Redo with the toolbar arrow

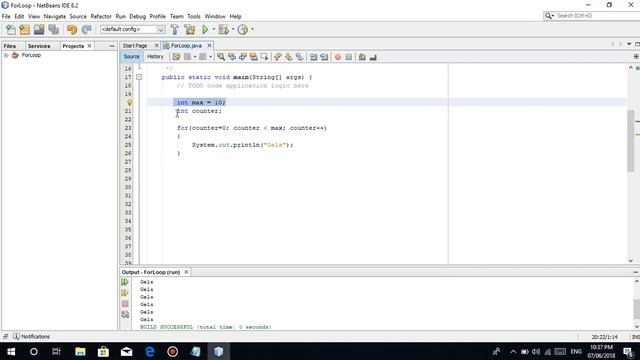click(86, 29)
